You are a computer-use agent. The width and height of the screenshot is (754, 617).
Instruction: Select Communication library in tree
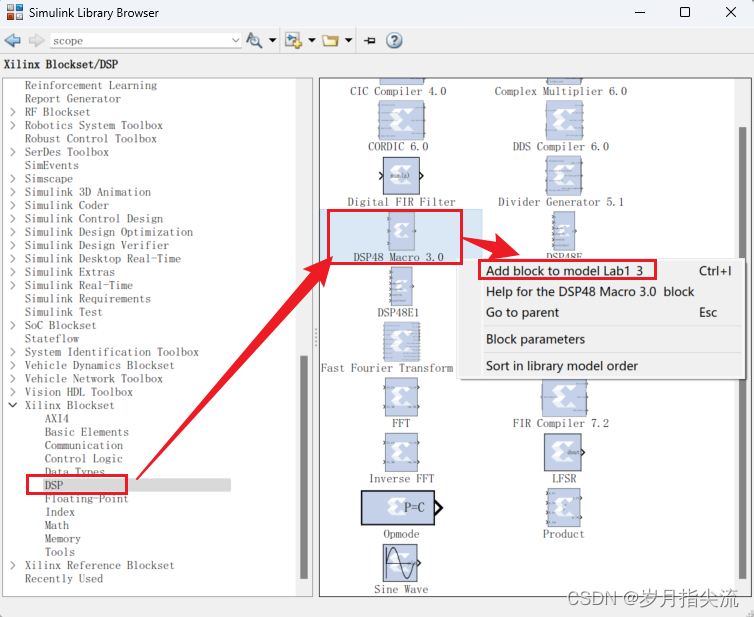[x=84, y=446]
